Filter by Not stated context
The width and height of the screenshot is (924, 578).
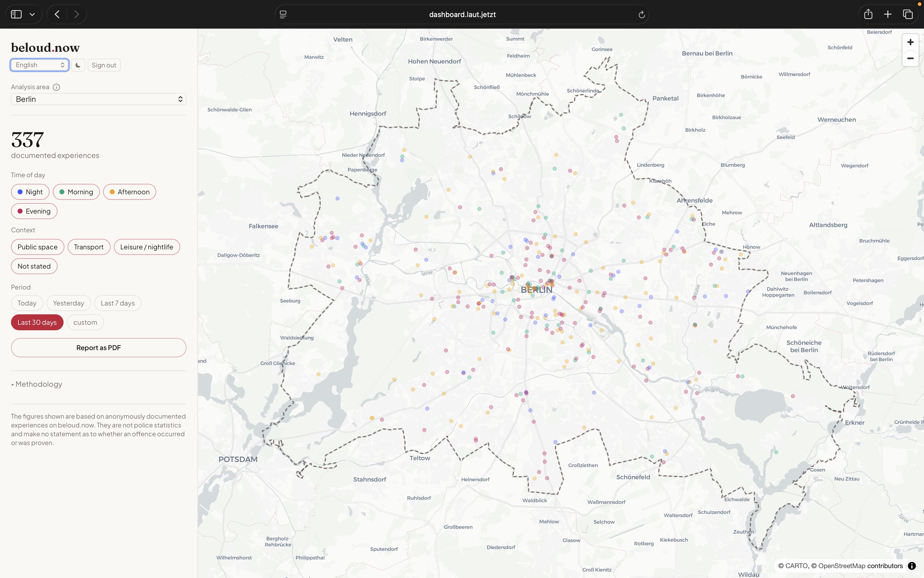click(34, 266)
